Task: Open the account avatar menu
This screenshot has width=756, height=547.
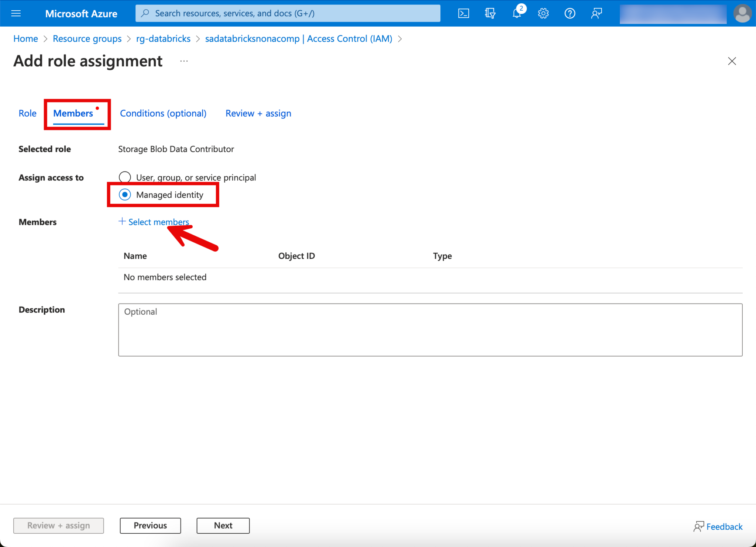Action: pos(742,14)
